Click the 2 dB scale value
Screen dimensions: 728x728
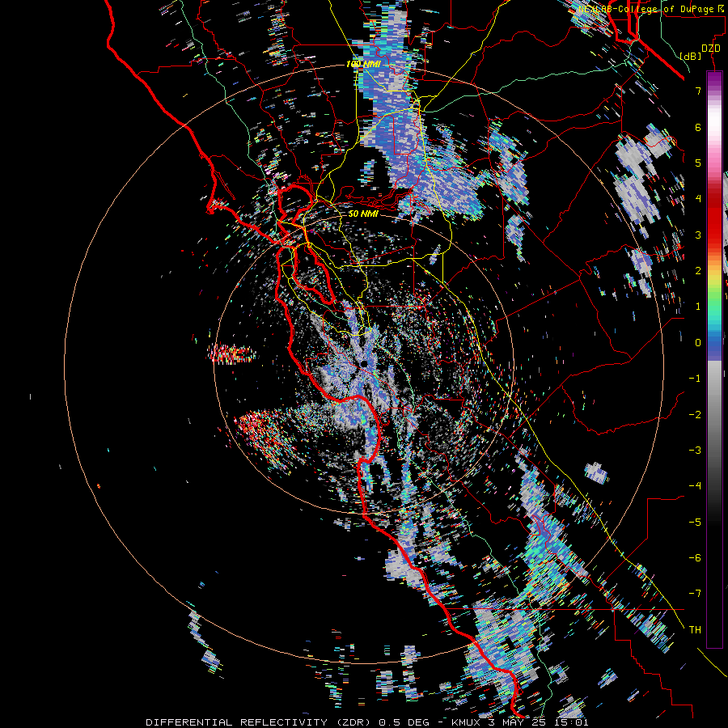(698, 271)
